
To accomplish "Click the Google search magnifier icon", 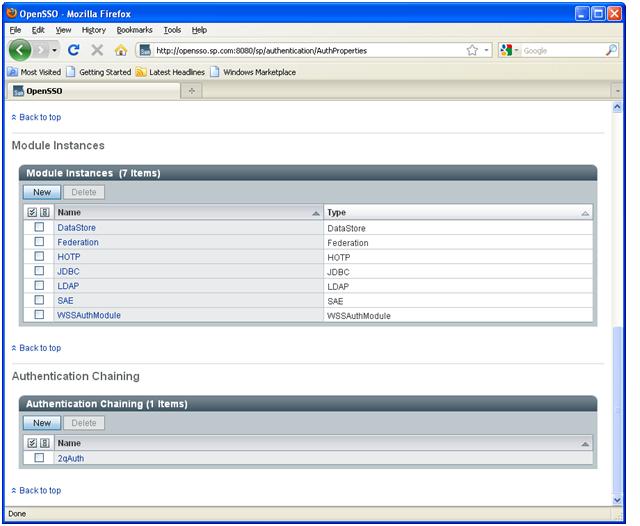I will point(611,50).
